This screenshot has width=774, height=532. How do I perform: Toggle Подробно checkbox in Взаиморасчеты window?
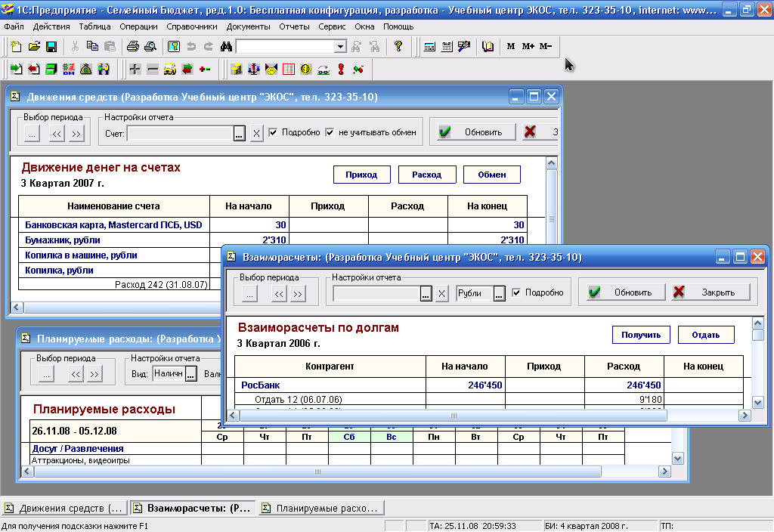tap(516, 292)
